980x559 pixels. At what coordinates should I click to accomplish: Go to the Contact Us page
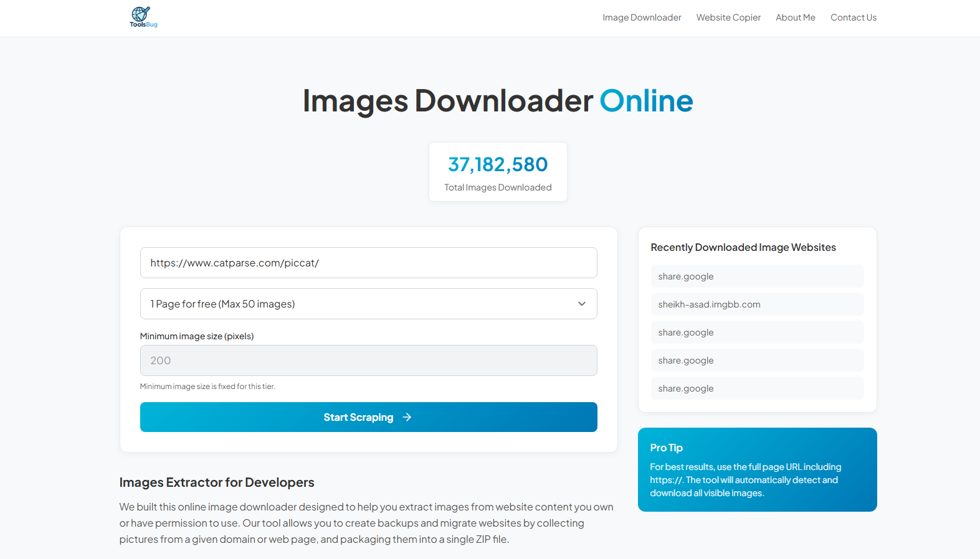[853, 17]
